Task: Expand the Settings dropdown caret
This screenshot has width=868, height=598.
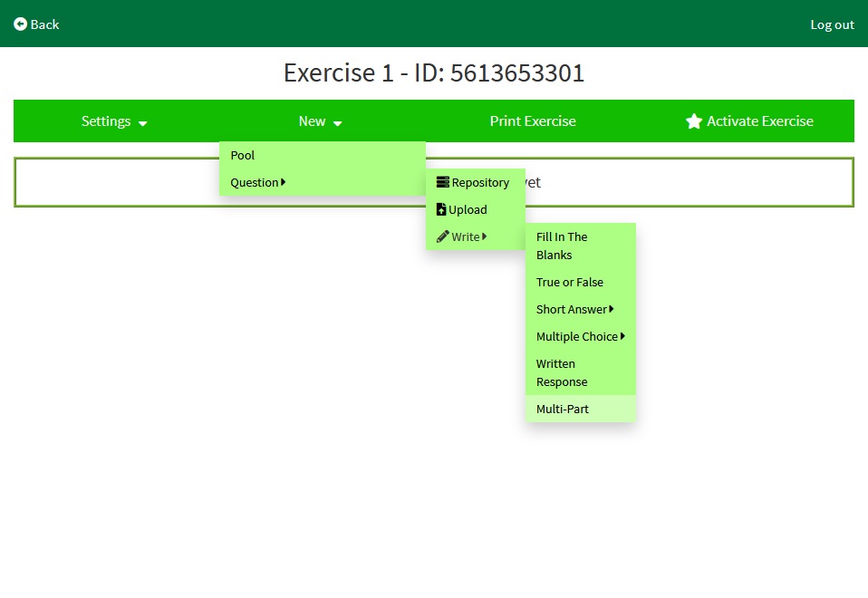Action: pos(143,123)
